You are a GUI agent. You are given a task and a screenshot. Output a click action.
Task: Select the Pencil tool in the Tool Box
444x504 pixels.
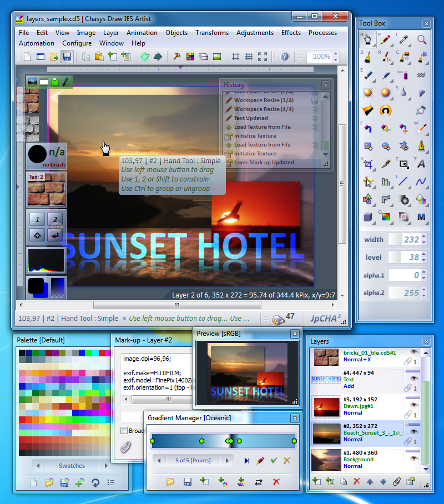(x=386, y=39)
